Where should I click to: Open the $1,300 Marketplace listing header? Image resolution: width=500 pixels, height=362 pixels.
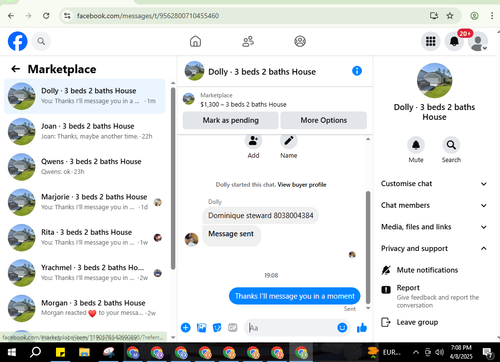275,100
